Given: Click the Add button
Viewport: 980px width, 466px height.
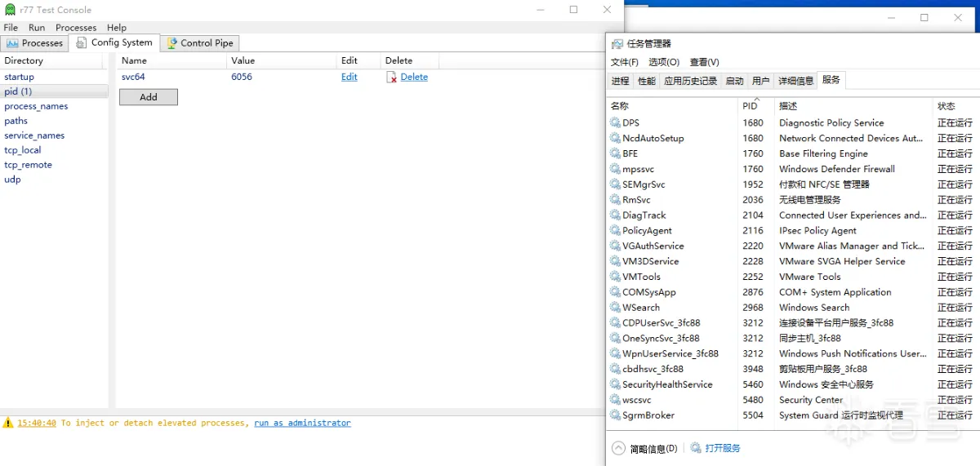Looking at the screenshot, I should click(149, 97).
